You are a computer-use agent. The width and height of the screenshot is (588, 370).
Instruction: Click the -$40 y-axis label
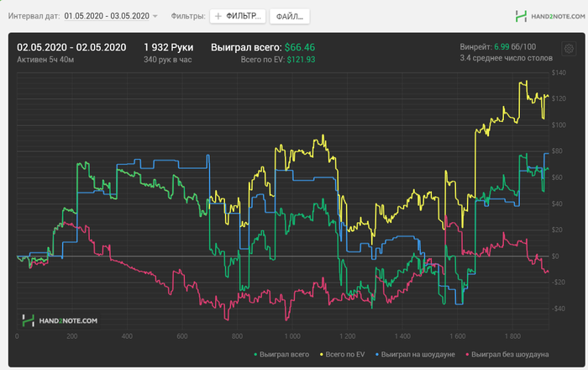coord(559,309)
